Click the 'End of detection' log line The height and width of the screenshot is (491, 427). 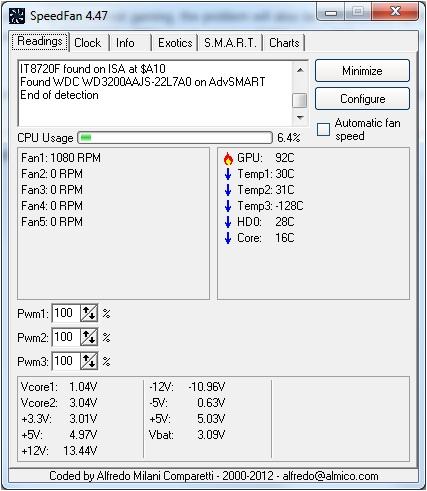click(59, 95)
